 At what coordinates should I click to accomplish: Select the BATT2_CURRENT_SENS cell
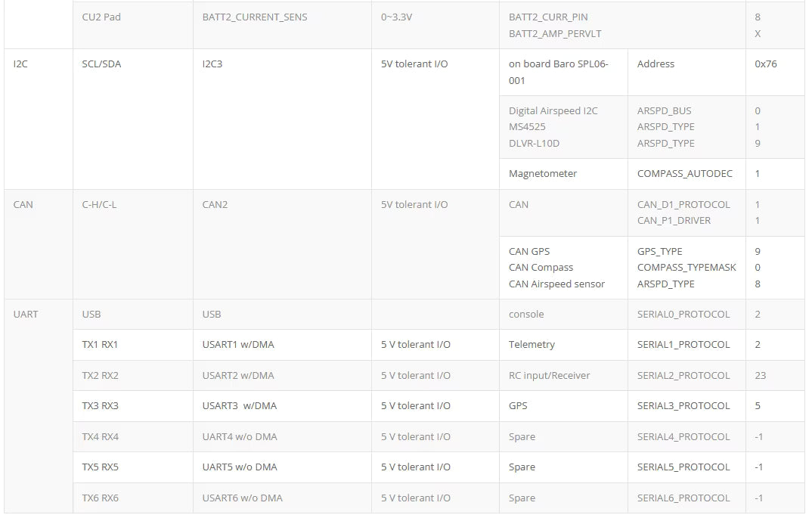coord(282,25)
